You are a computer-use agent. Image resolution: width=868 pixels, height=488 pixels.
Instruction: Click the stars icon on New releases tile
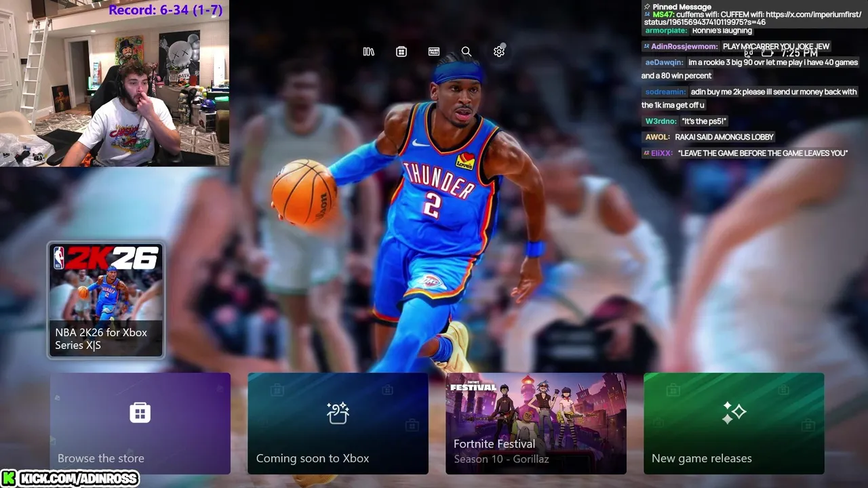pyautogui.click(x=734, y=412)
